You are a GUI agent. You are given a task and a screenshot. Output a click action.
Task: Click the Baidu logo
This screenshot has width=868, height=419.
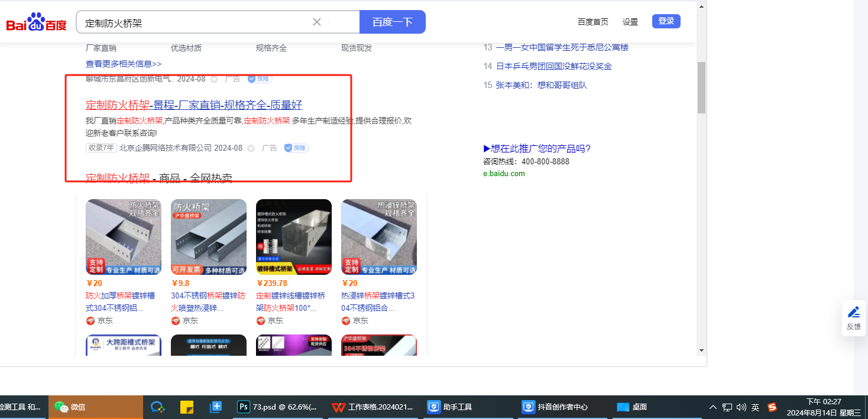tap(36, 22)
